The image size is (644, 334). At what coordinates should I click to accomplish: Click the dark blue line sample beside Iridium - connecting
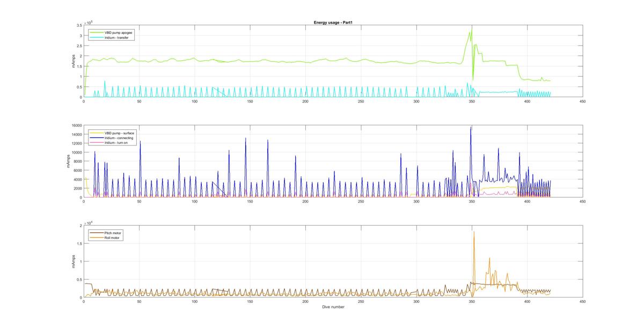[96, 138]
